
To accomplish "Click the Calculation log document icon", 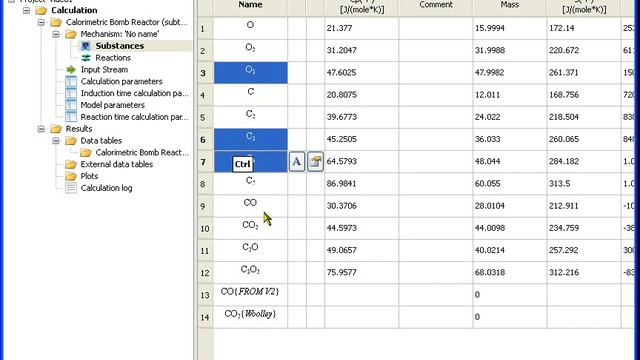I will click(71, 188).
